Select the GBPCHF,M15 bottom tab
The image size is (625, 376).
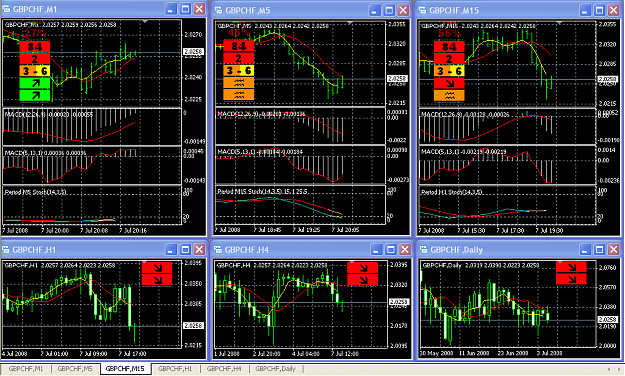(x=125, y=369)
